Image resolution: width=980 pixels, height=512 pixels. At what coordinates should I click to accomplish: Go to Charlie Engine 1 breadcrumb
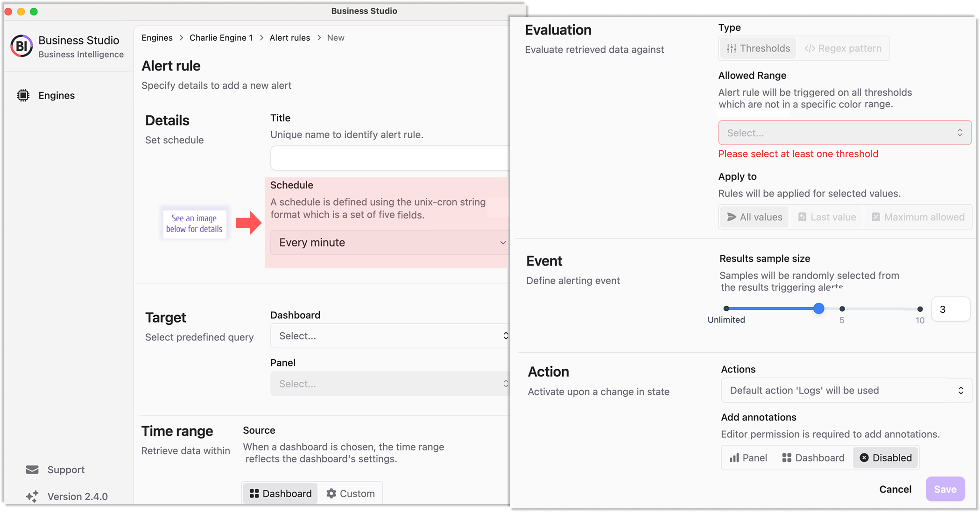pos(221,38)
